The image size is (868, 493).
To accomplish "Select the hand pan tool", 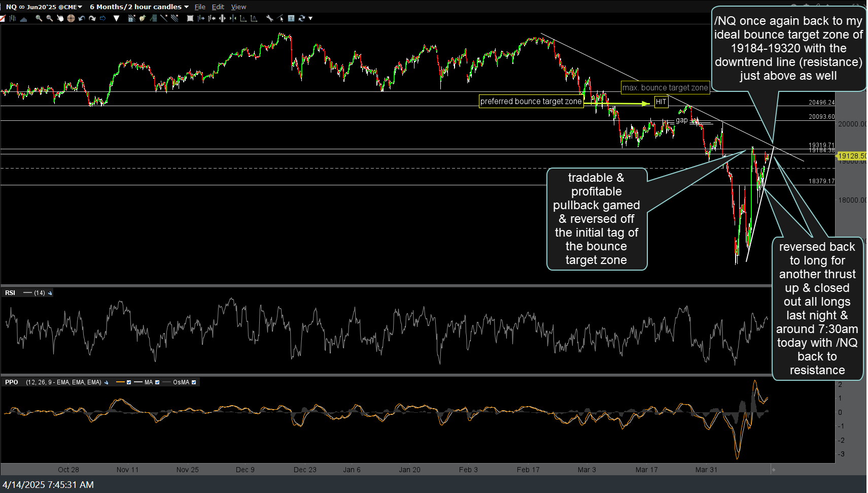I will [x=60, y=18].
